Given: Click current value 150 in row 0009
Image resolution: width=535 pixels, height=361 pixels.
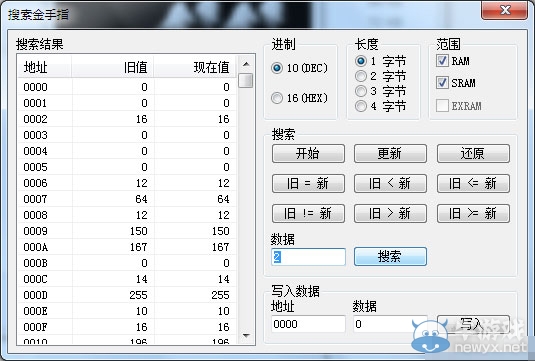Looking at the screenshot, I should click(220, 231).
